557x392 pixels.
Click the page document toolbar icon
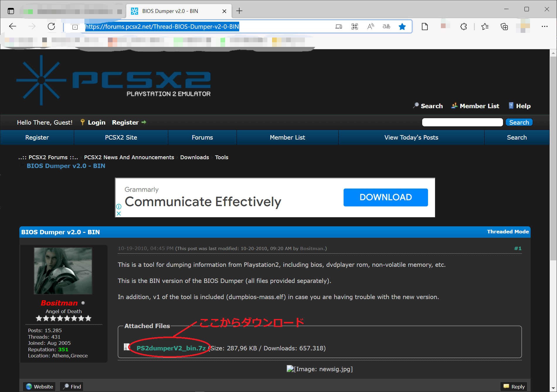pos(425,27)
